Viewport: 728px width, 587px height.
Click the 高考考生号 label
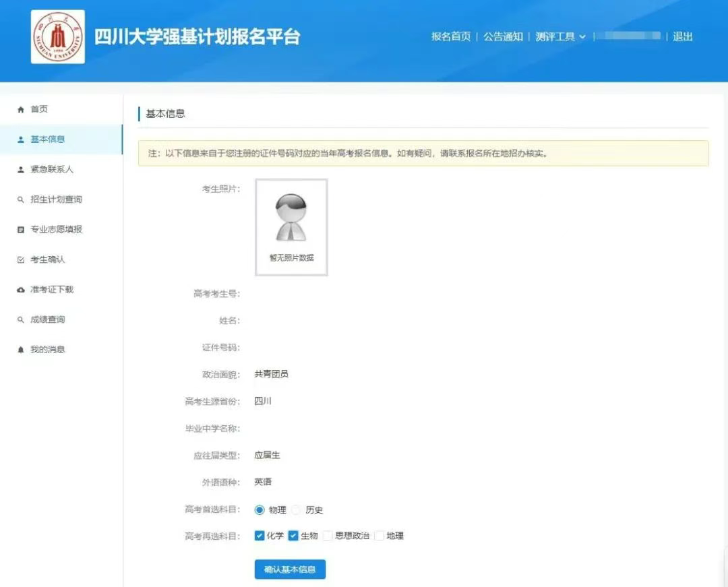point(217,294)
